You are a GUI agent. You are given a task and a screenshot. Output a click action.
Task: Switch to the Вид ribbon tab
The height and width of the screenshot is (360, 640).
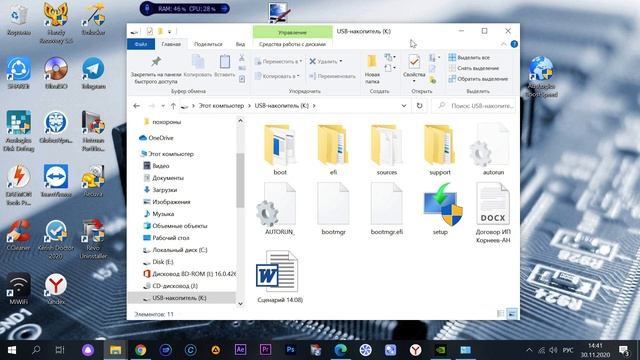[240, 44]
